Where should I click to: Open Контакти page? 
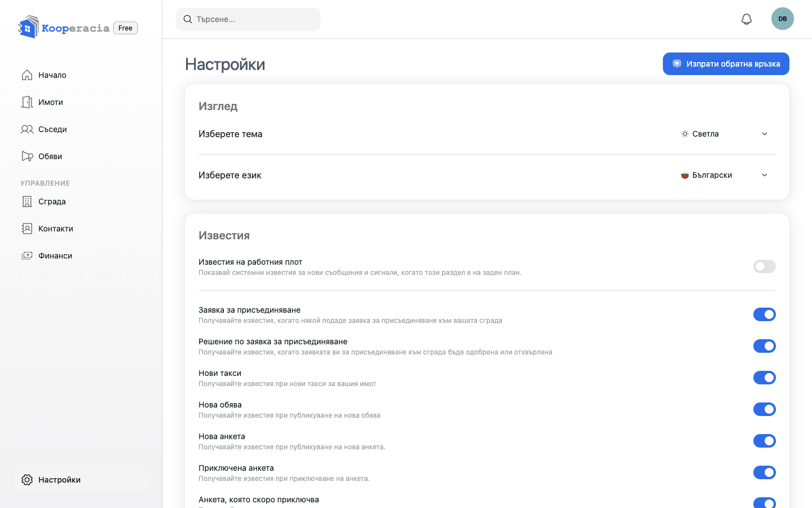point(81,229)
